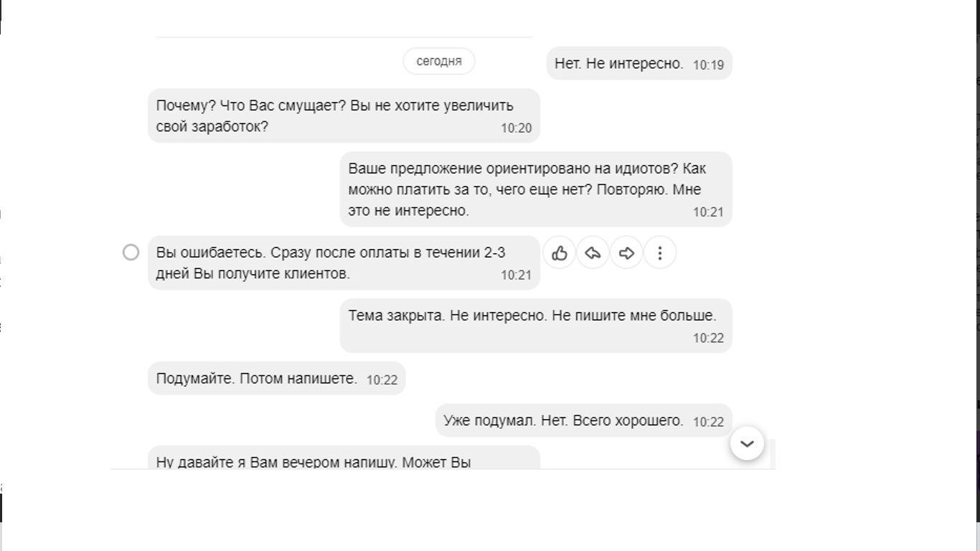The image size is (980, 551).
Task: Click the "сегодня" date chip
Action: (x=439, y=61)
